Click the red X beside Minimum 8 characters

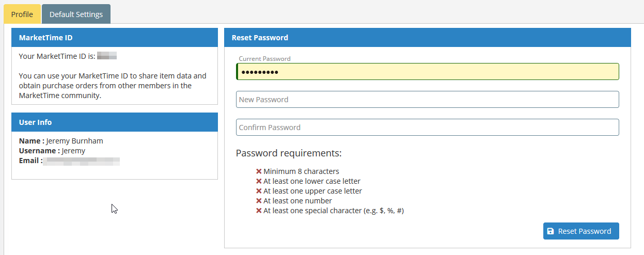[x=259, y=171]
